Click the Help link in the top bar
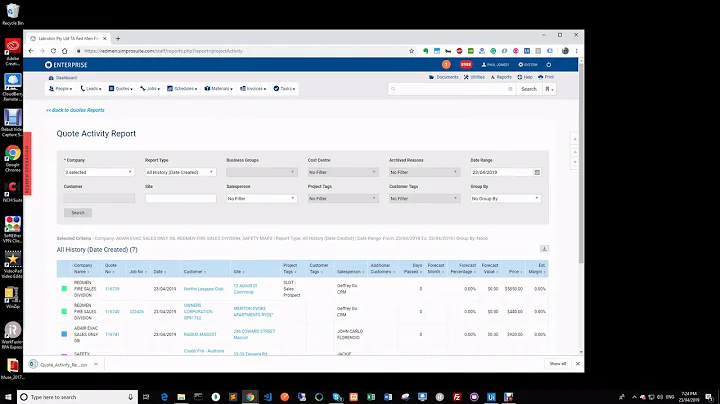Screen dimensions: 720x404 [x=525, y=77]
